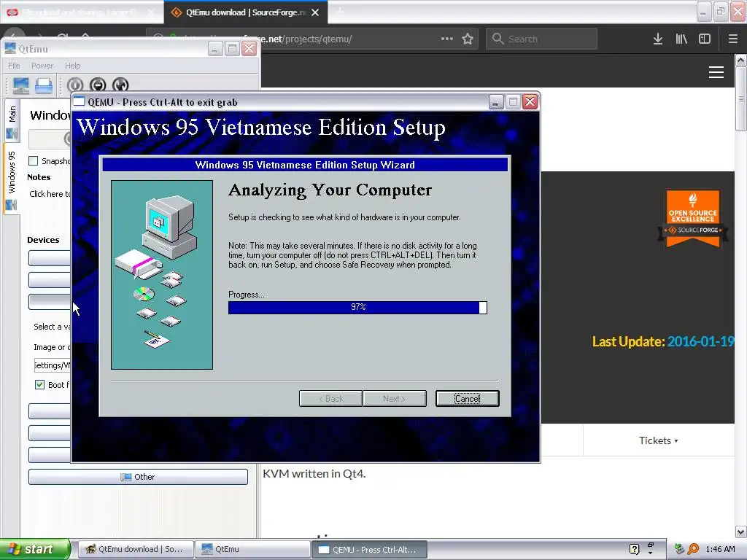Expand the Tickets dropdown on SourceForge

[659, 440]
